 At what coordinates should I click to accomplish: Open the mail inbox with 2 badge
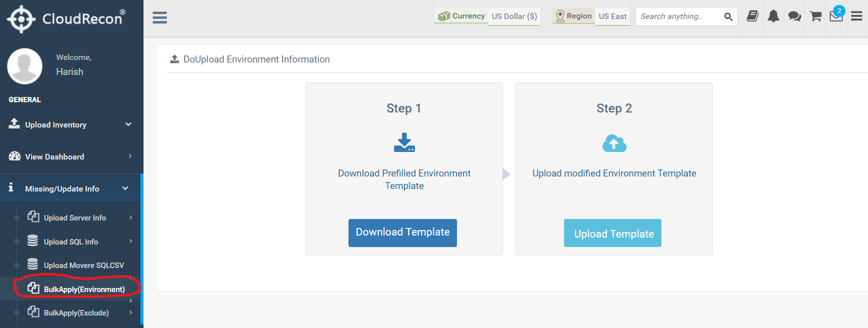click(x=836, y=16)
